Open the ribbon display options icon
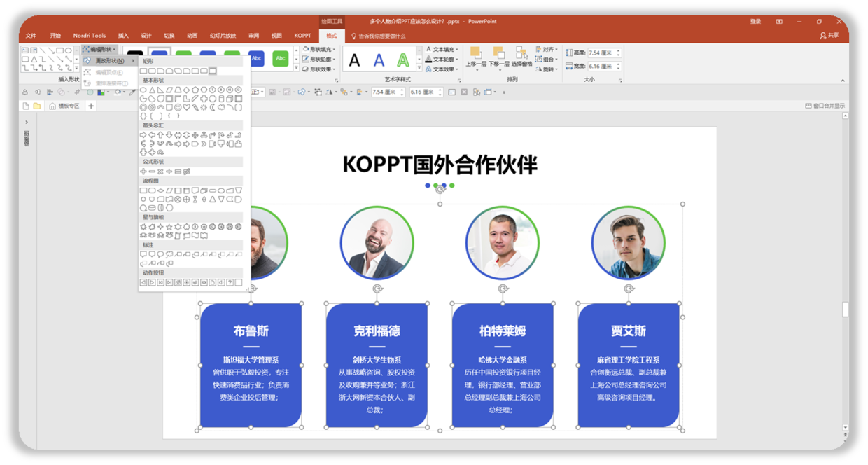The width and height of the screenshot is (868, 465). pos(778,22)
